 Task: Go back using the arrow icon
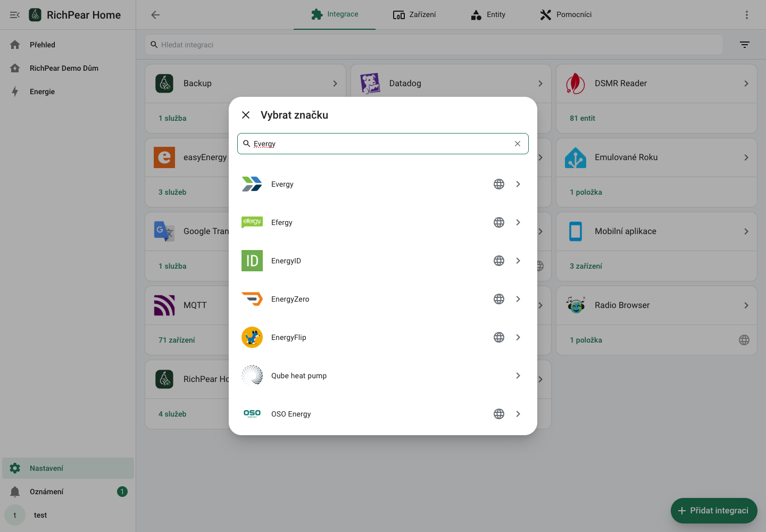tap(155, 15)
